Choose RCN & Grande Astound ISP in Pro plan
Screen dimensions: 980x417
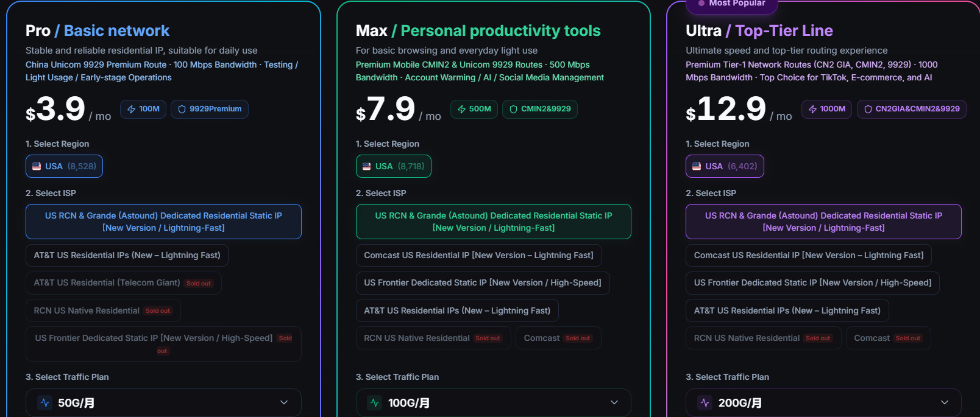click(x=163, y=222)
